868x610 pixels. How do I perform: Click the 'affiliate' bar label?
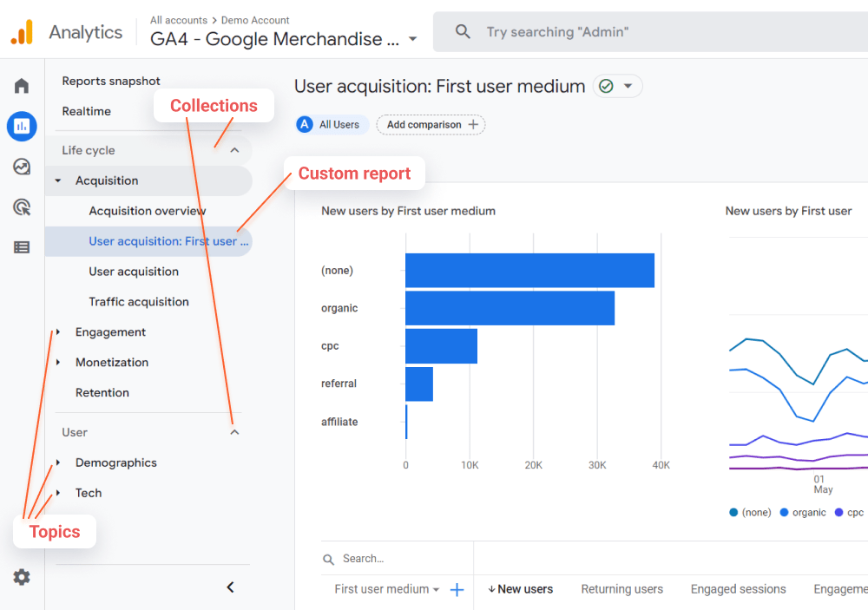(x=339, y=422)
